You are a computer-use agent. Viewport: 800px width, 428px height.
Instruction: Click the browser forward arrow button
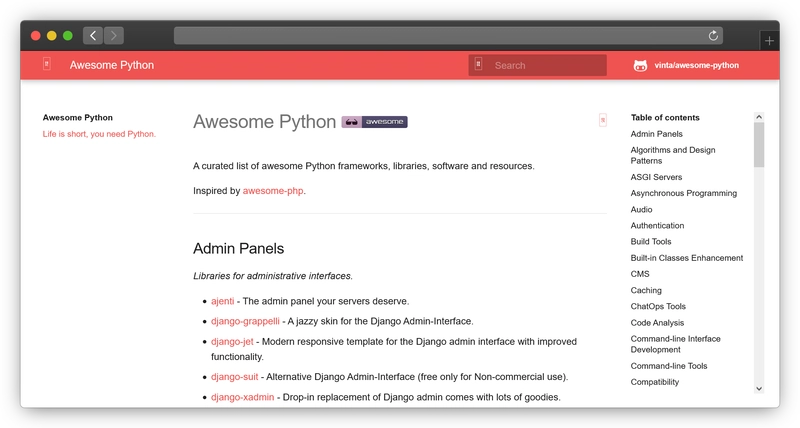(x=114, y=36)
